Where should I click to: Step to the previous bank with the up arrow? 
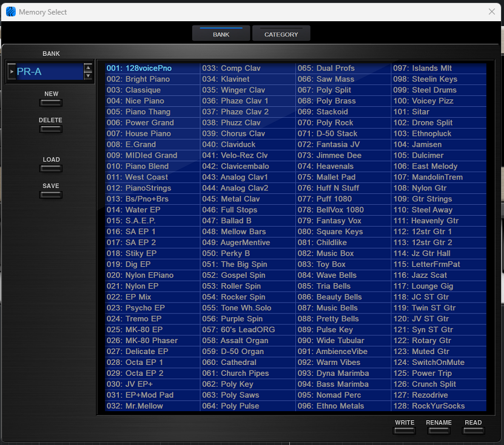[88, 67]
